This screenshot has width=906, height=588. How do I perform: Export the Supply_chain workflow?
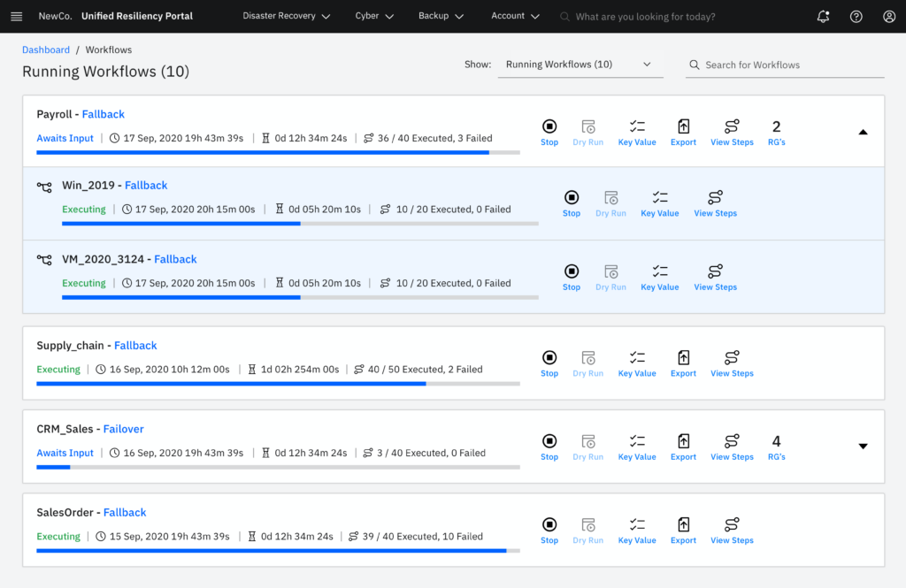click(x=683, y=363)
